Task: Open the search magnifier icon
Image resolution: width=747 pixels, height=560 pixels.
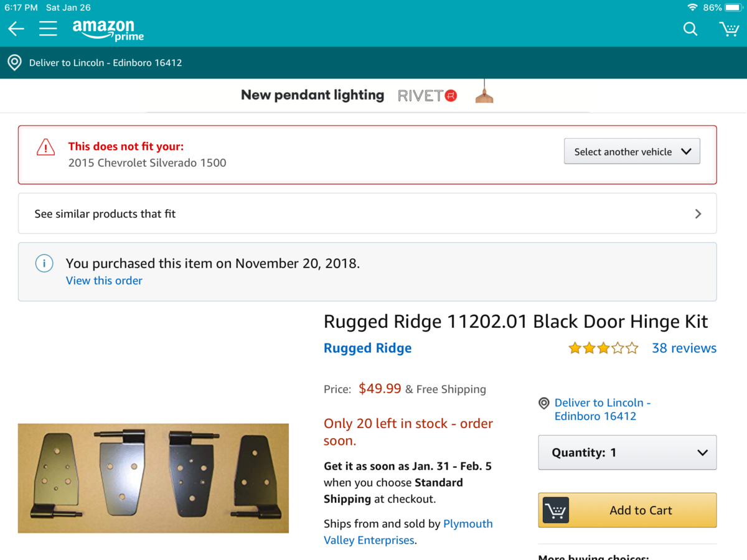Action: 690,29
